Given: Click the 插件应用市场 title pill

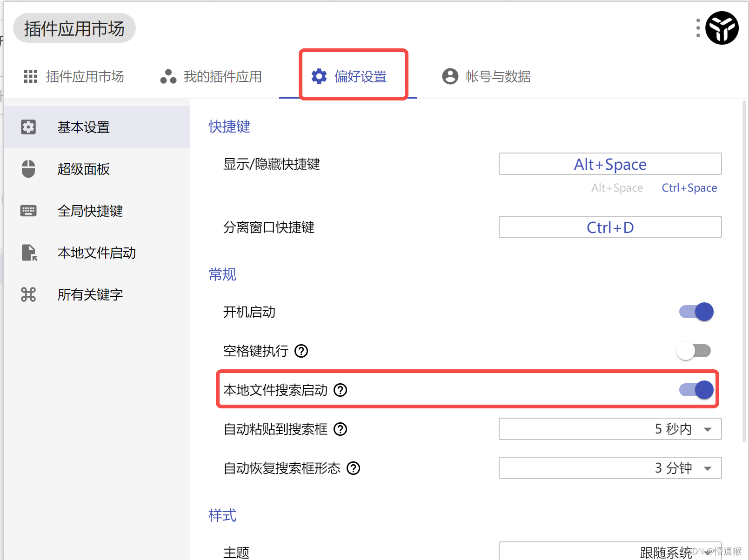Looking at the screenshot, I should (74, 28).
